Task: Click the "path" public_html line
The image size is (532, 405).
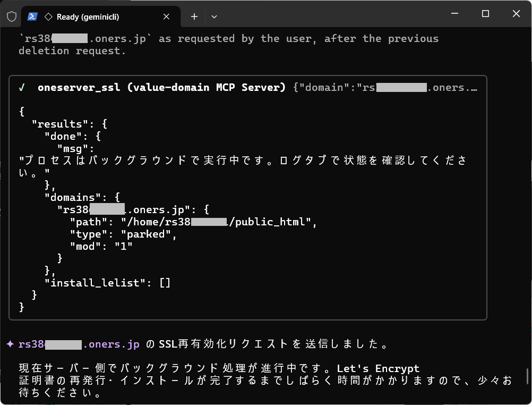Action: tap(193, 222)
